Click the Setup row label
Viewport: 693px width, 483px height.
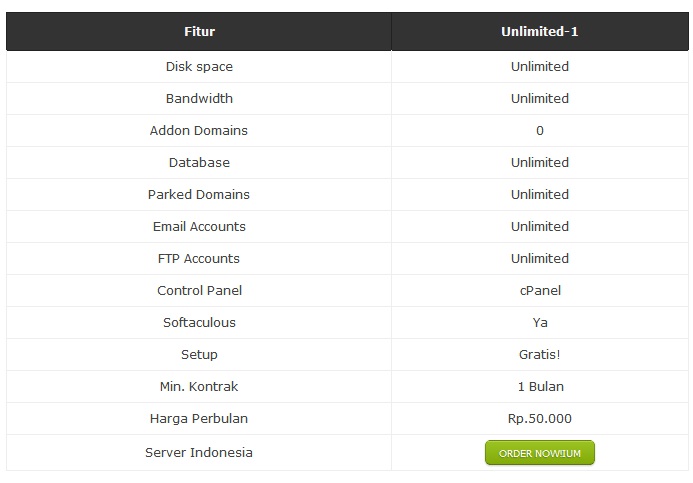pyautogui.click(x=199, y=355)
